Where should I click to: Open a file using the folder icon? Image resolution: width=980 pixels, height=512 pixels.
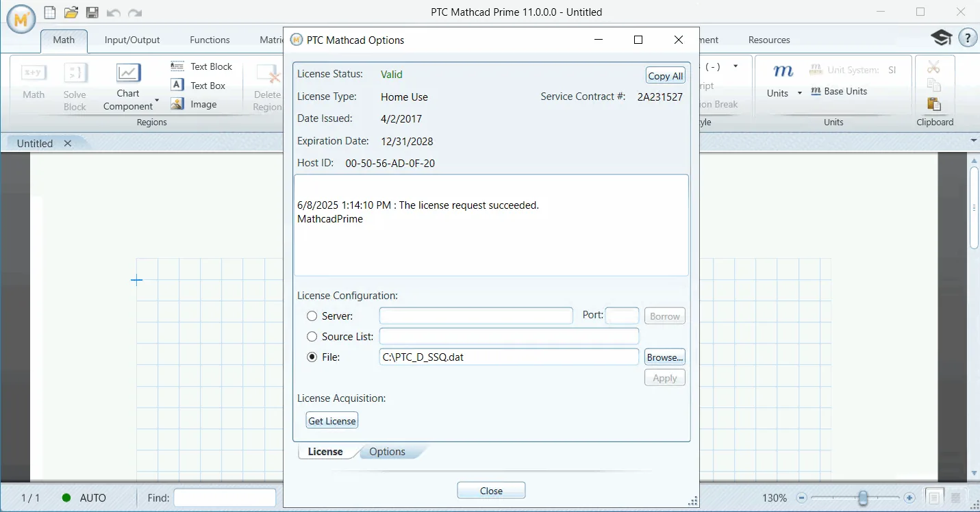point(71,12)
